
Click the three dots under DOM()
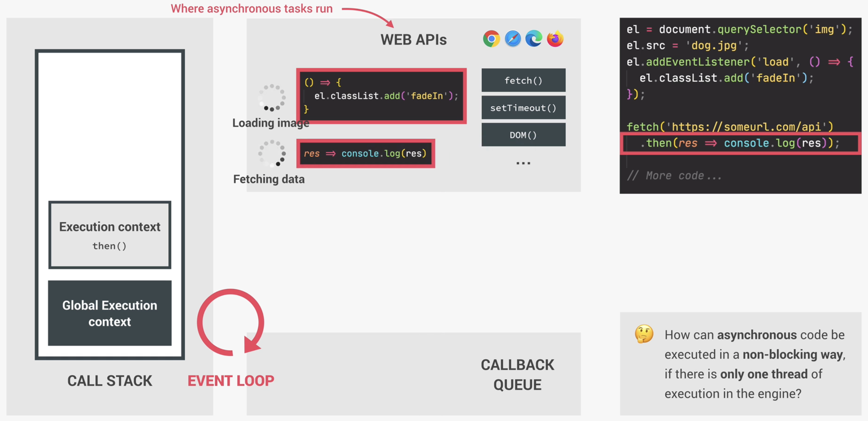pyautogui.click(x=523, y=163)
